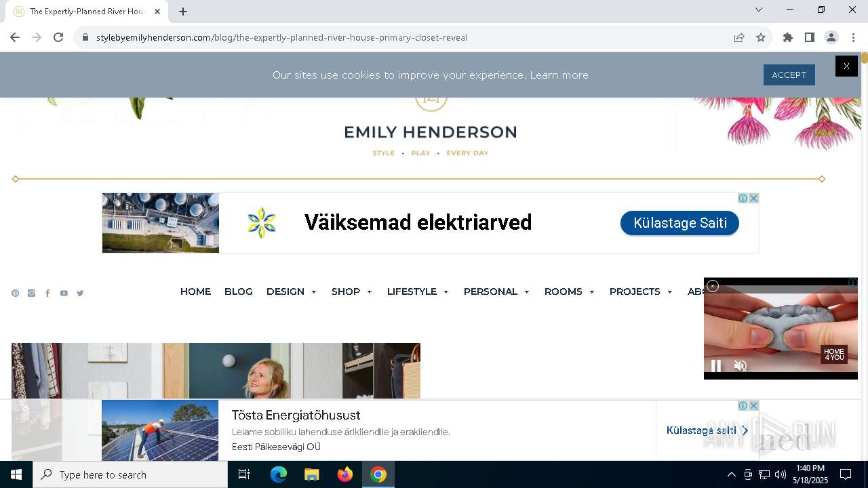
Task: Share this page icon in address bar
Action: tap(739, 37)
